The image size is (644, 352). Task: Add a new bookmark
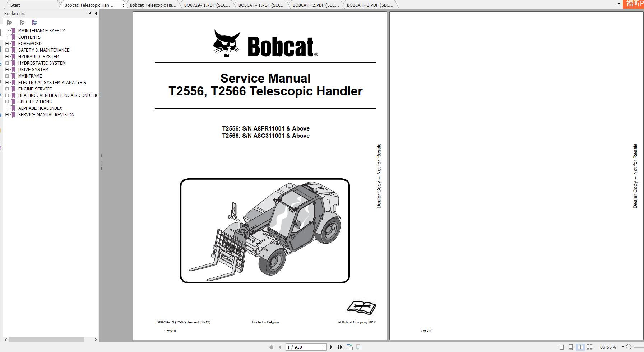point(21,22)
